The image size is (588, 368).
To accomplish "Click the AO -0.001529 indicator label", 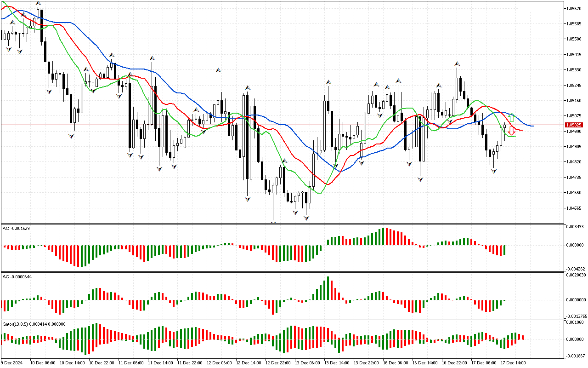I will point(16,228).
